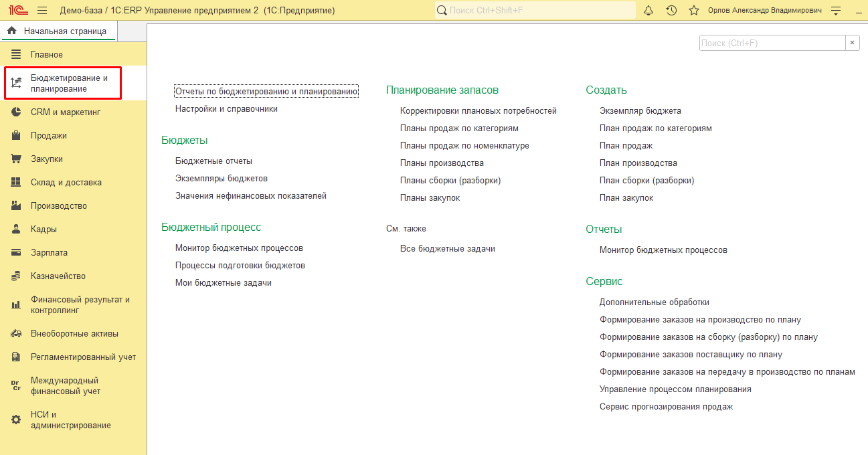This screenshot has height=455, width=868.
Task: Select Производство in the sections panel
Action: coord(58,206)
